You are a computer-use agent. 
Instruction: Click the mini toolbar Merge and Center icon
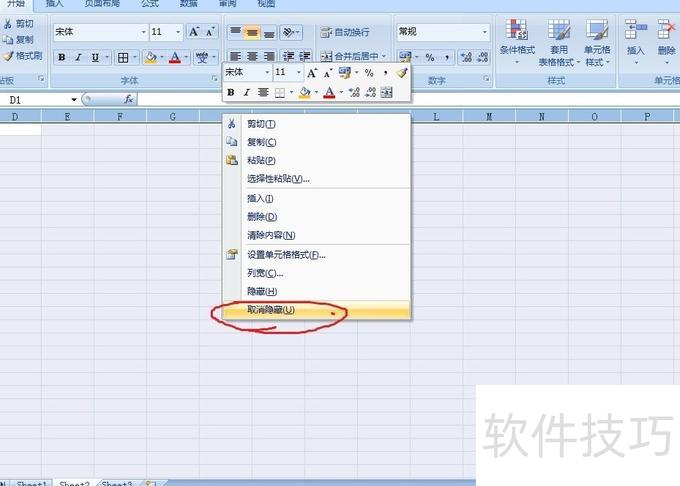[x=386, y=92]
